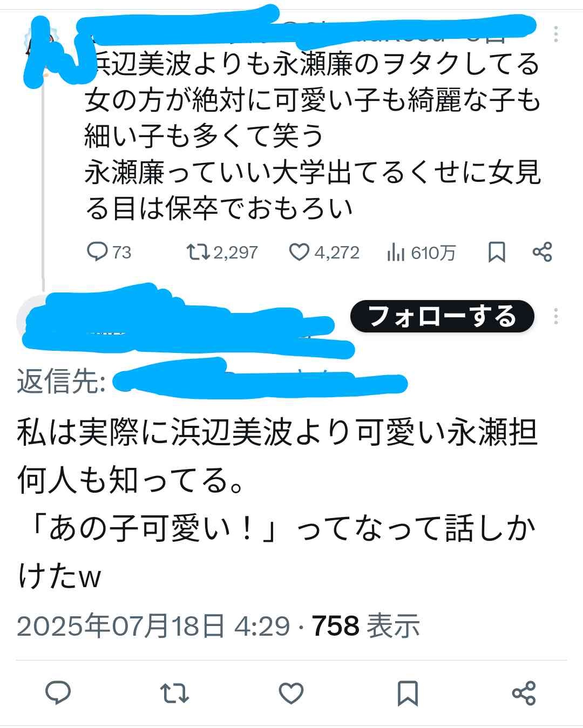Image resolution: width=583 pixels, height=728 pixels.
Task: Repost the bottom reply tweet
Action: coord(175,693)
